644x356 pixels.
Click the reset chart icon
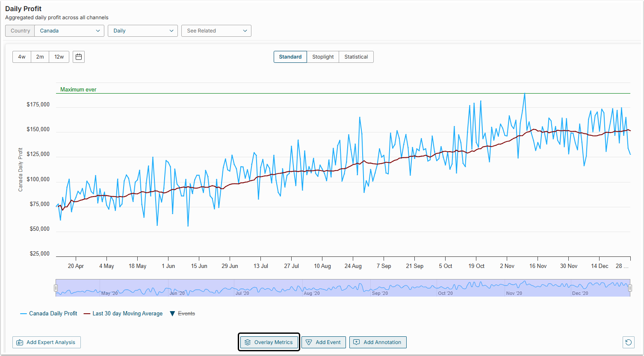click(628, 342)
